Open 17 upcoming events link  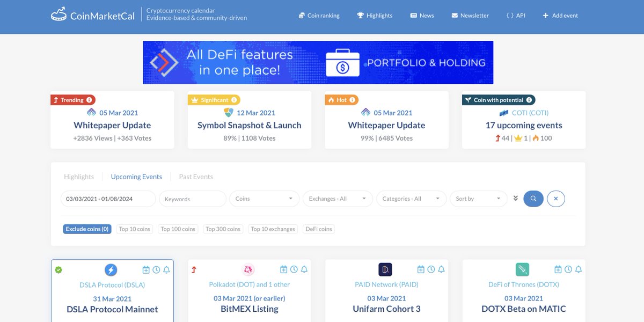click(x=524, y=125)
